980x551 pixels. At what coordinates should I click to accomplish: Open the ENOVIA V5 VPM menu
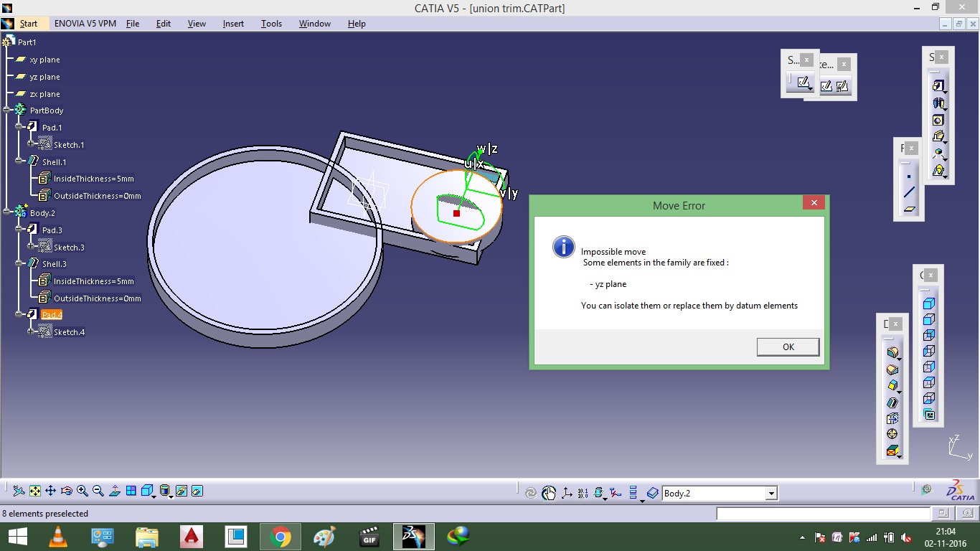click(85, 24)
